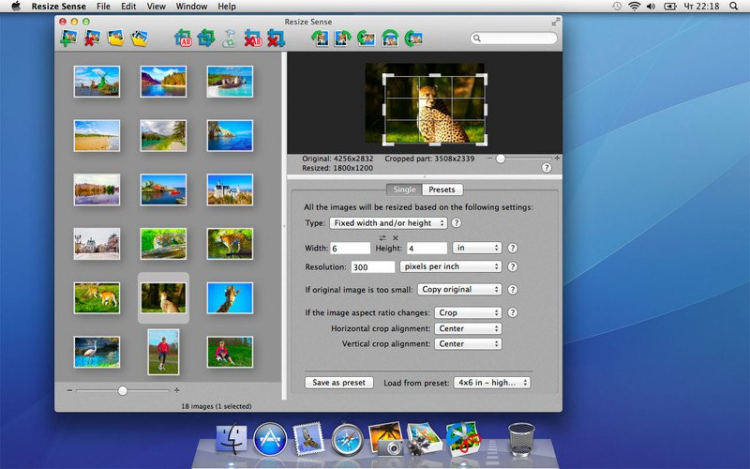This screenshot has height=469, width=750.
Task: Click the help icon beside the Resolution units
Action: coord(512,267)
